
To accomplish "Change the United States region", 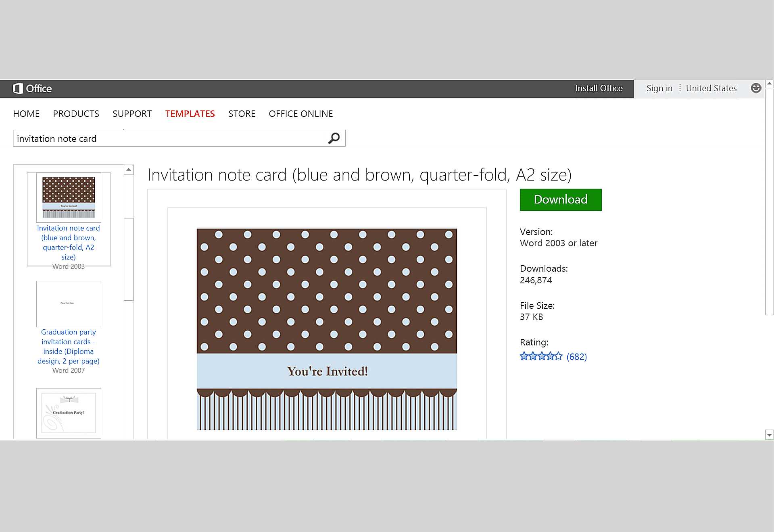I will [x=711, y=88].
